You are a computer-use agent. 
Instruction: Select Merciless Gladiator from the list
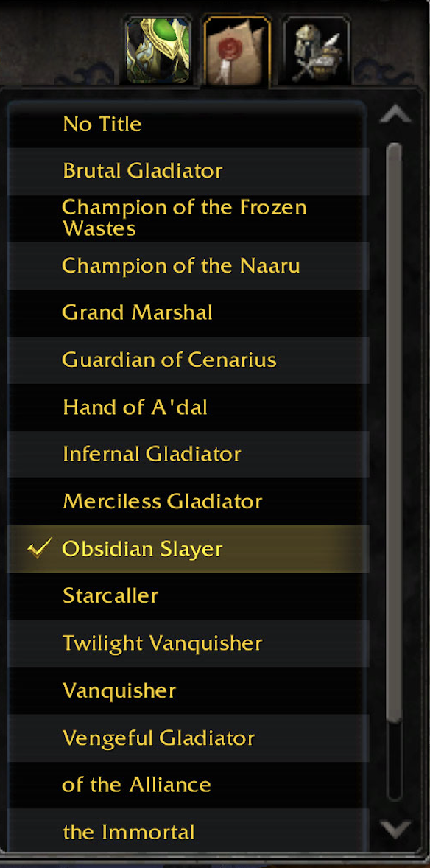188,502
